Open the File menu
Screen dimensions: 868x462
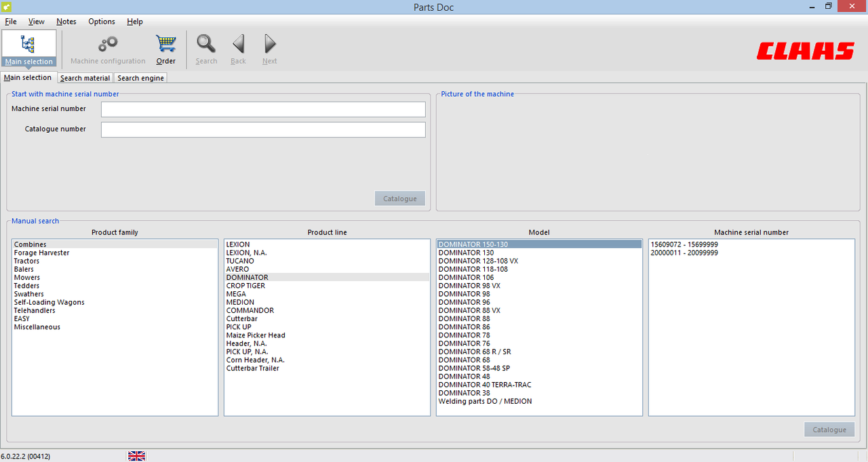coord(11,22)
